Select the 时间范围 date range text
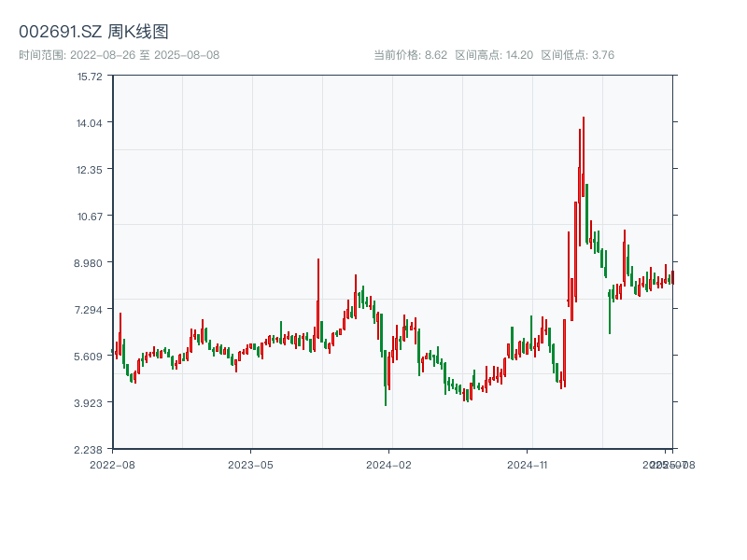This screenshot has height=560, width=747. pyautogui.click(x=119, y=55)
